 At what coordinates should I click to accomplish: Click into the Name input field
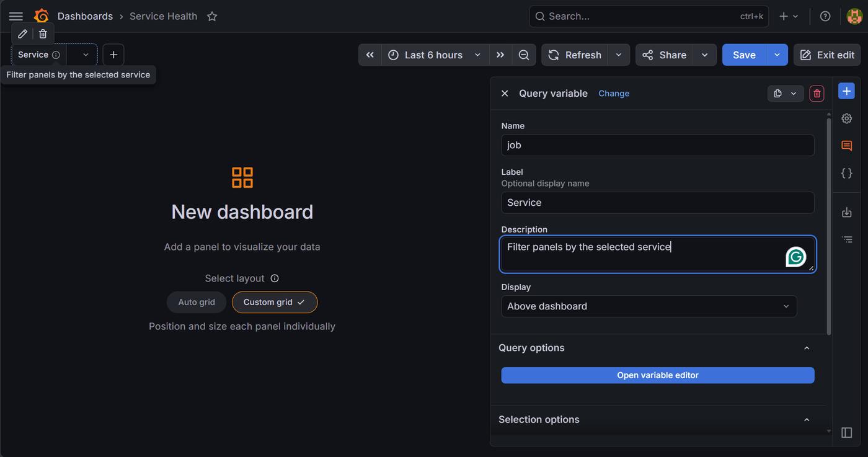[657, 145]
